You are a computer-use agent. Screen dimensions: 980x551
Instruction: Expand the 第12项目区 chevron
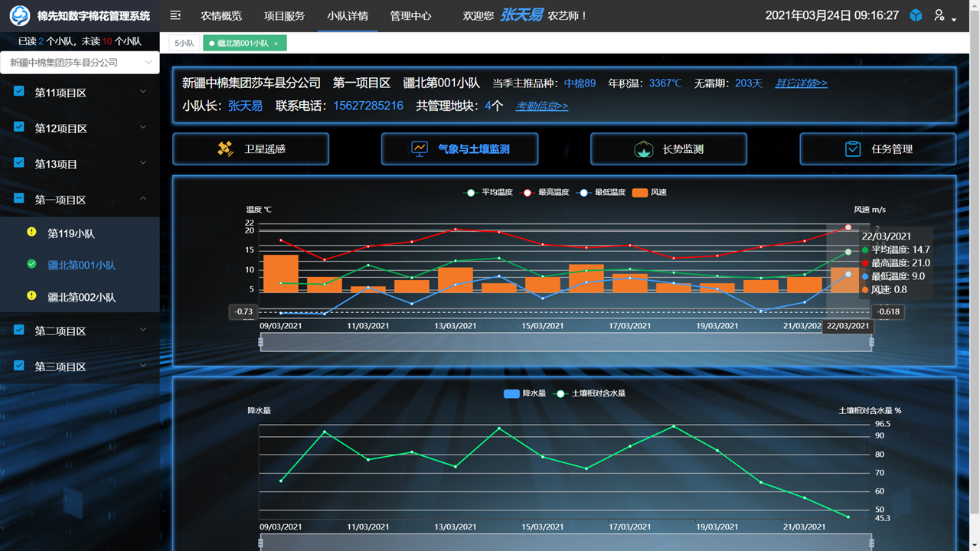143,128
